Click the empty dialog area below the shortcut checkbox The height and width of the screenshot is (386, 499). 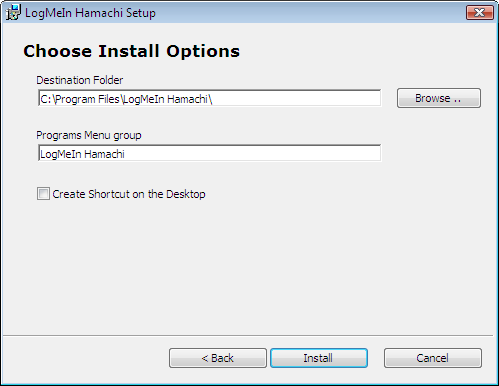point(249,267)
